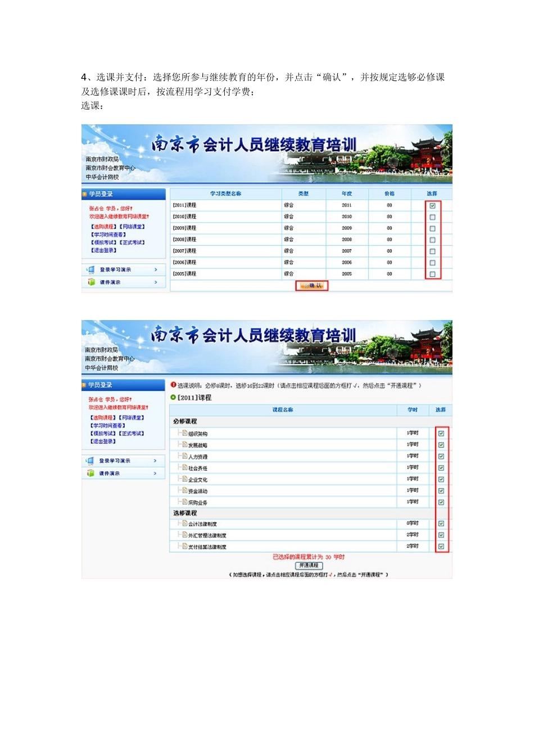Toggle the [2007]课程 checkbox
The image size is (534, 756).
click(432, 251)
